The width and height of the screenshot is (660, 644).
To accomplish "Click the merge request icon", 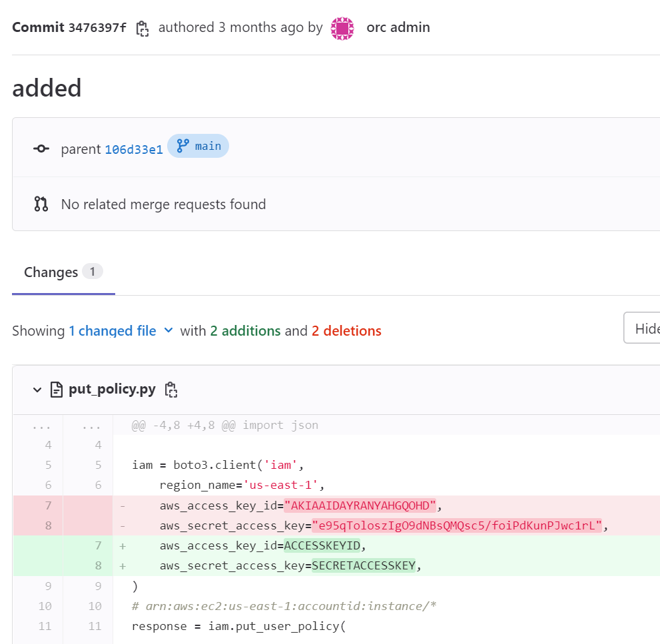I will [41, 204].
